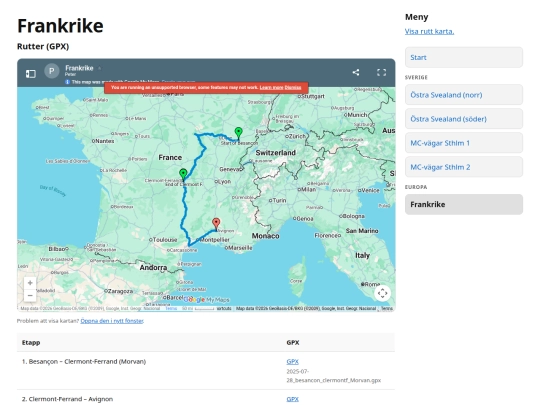Click the Google My Maps logo
Viewport: 540px width, 405px height.
pos(207,300)
